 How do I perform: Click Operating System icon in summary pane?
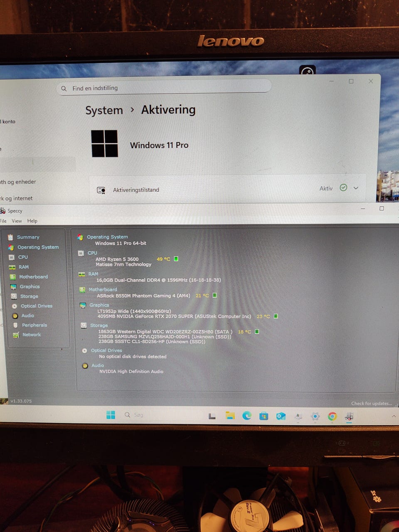coord(80,237)
